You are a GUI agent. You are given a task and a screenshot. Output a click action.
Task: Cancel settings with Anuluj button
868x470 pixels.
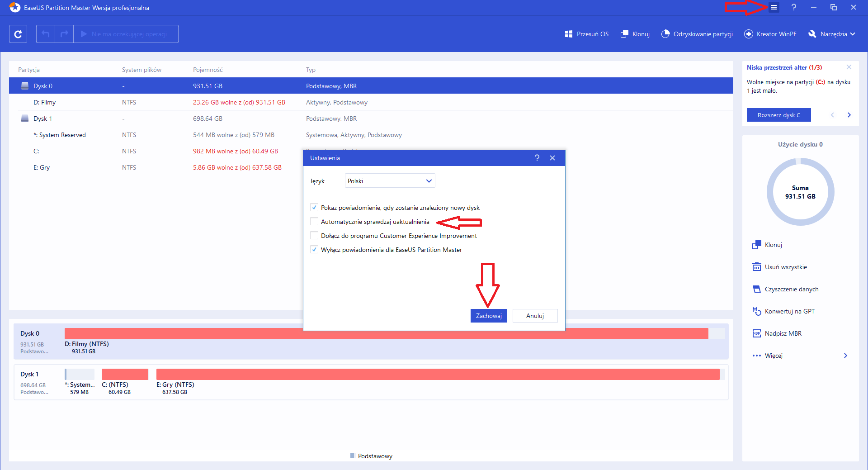click(535, 316)
